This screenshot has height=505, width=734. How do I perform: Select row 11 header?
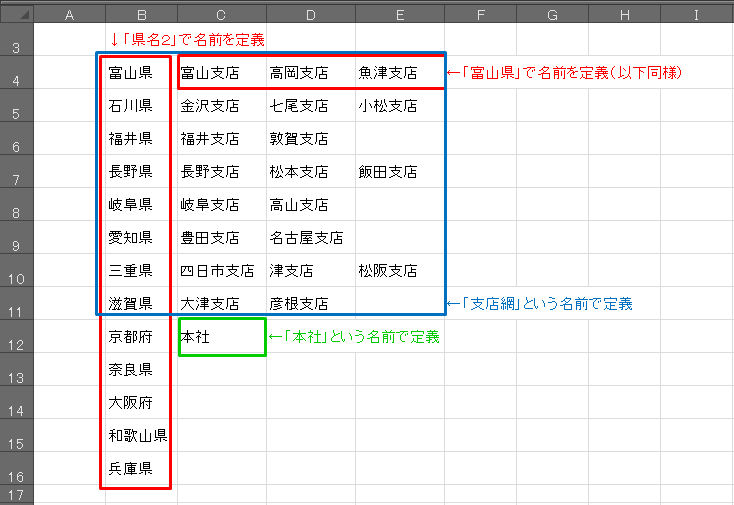point(17,303)
